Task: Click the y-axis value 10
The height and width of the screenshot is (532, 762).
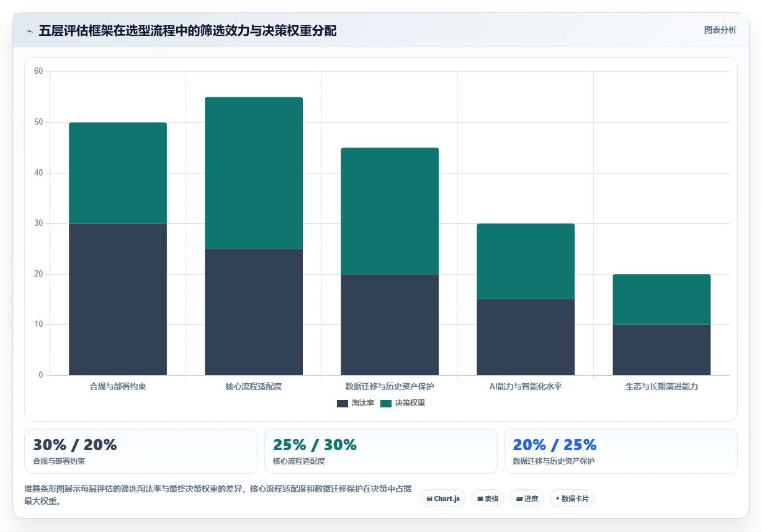Action: [x=38, y=324]
